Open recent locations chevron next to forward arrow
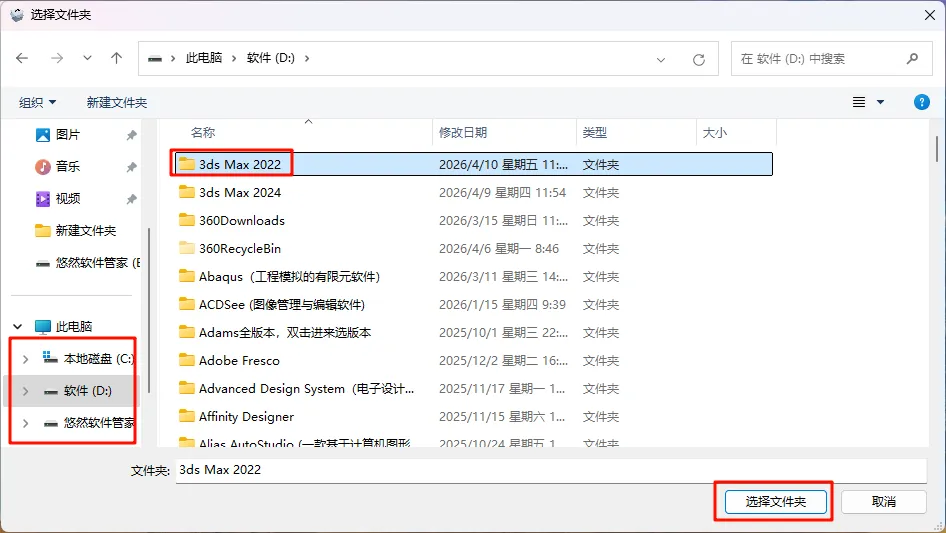 click(87, 58)
